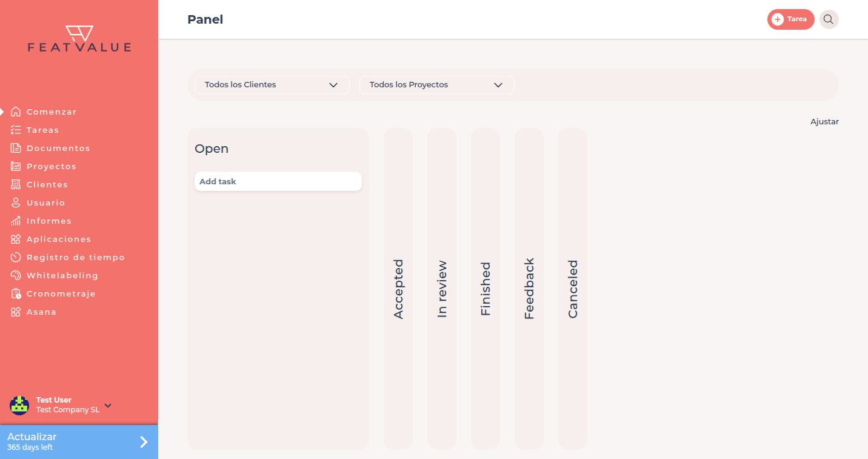Expand the Accepted column
868x459 pixels.
[398, 289]
